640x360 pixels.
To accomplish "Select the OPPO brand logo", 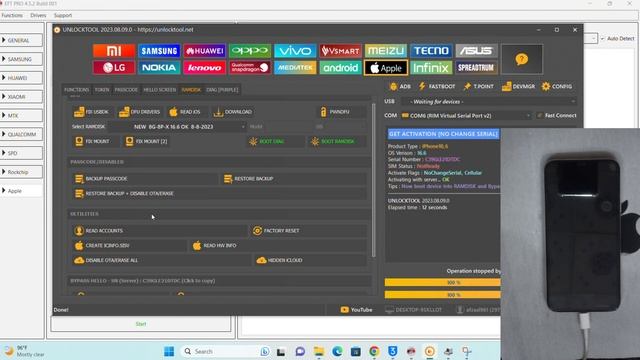I will click(x=250, y=51).
